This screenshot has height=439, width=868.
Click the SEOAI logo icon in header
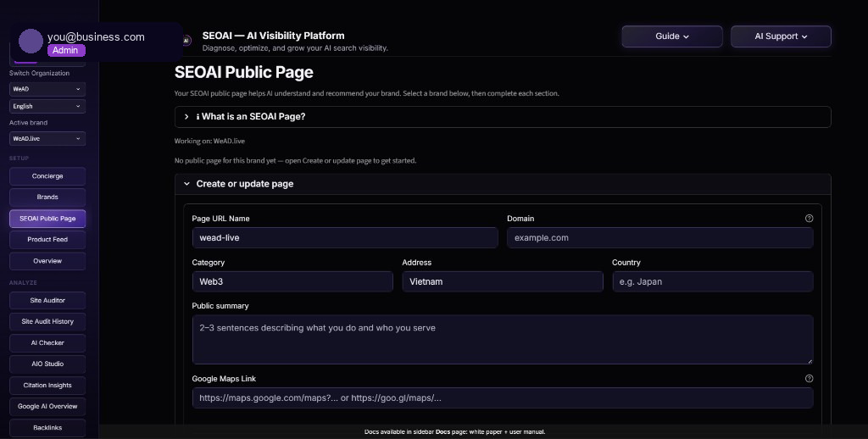[x=187, y=41]
